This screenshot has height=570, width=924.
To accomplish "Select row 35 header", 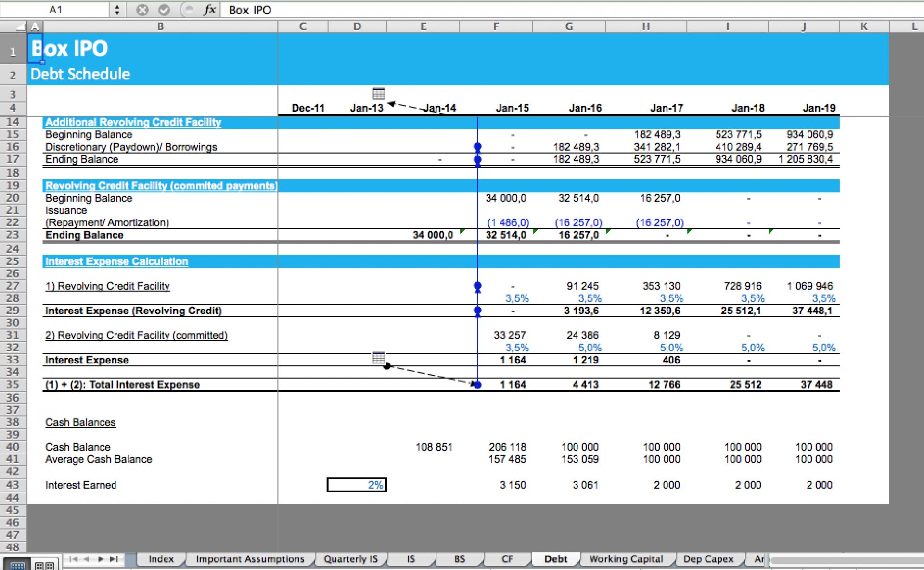I will coord(13,385).
